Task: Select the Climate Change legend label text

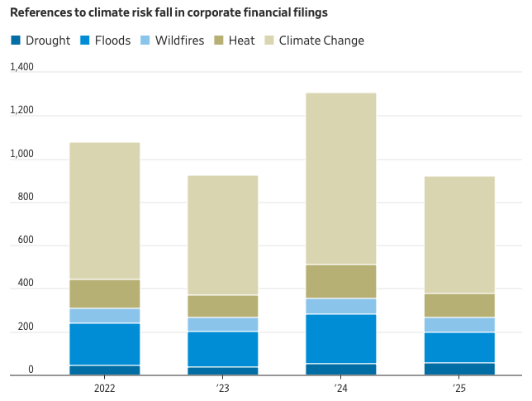Action: click(321, 41)
